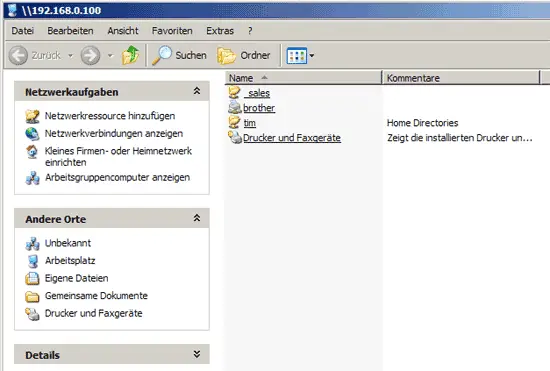Click the Heimnetzwerk einrichten house icon
Screen dimensions: 550x371
point(32,152)
